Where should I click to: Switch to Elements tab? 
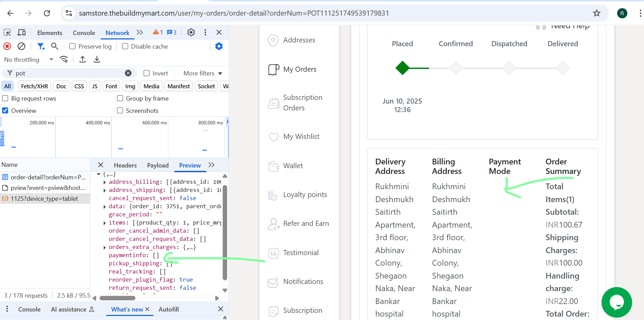[50, 33]
